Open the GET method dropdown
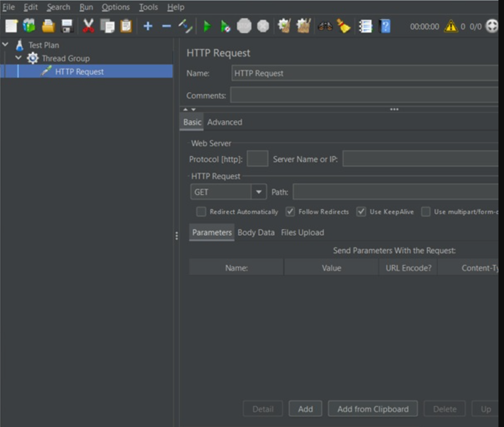Viewport: 504px width, 427px height. click(x=258, y=192)
